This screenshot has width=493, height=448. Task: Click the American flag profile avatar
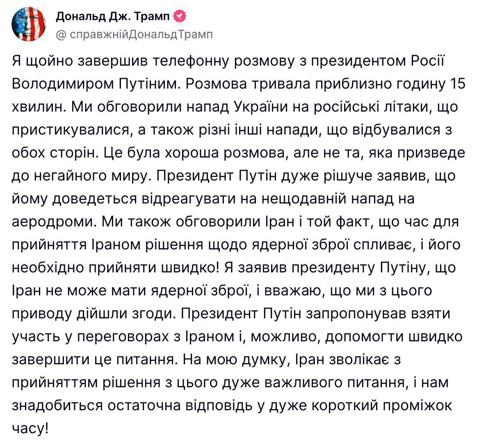29,24
